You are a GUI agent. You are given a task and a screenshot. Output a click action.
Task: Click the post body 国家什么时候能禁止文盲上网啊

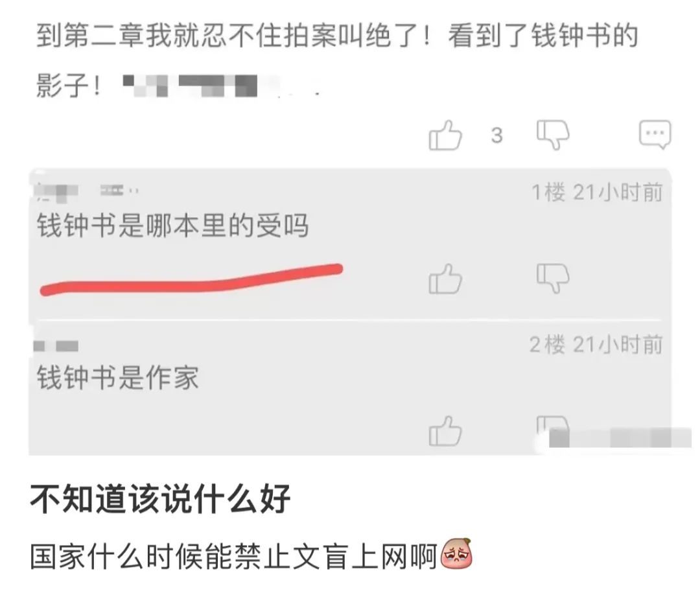click(233, 557)
